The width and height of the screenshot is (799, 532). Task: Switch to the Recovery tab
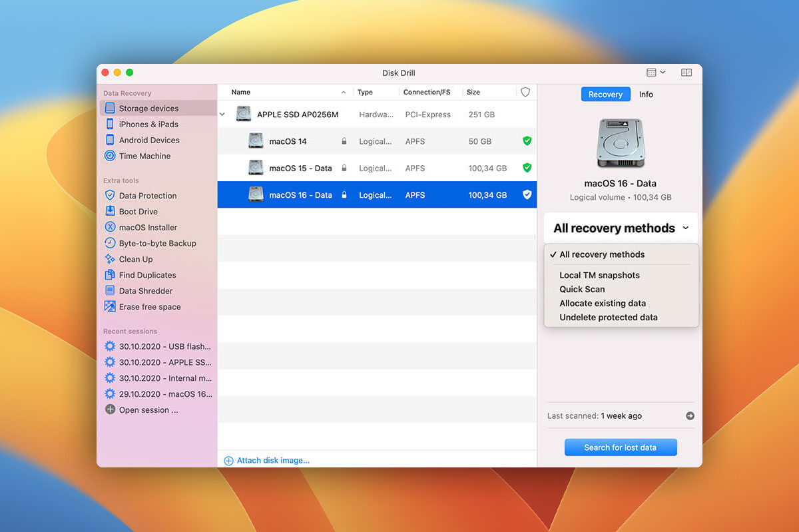605,95
